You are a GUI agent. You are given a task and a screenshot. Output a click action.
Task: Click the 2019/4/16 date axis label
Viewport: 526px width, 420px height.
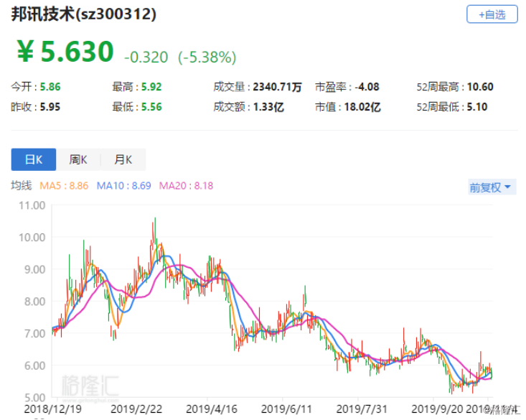tap(212, 409)
